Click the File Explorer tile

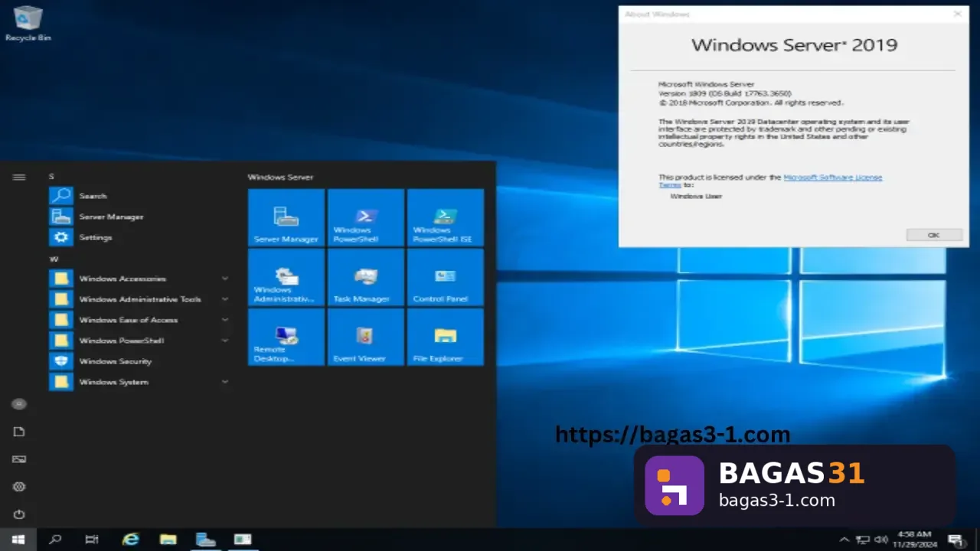coord(446,337)
